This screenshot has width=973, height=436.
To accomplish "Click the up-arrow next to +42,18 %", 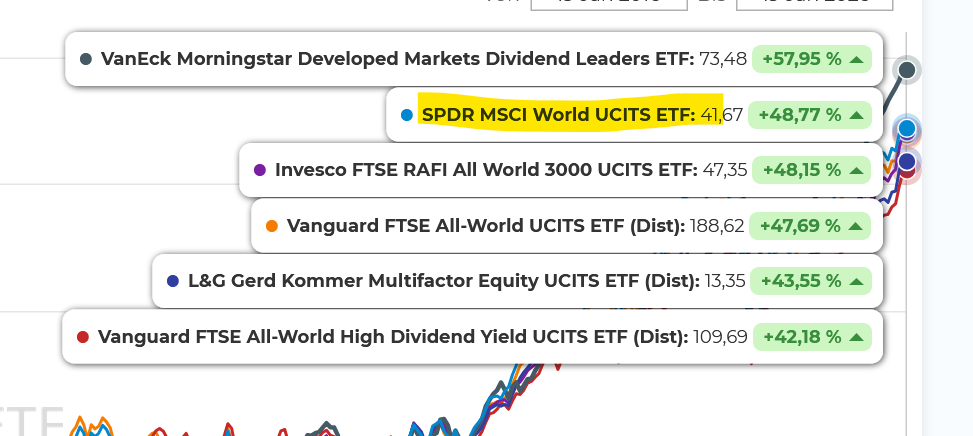I will [x=856, y=337].
